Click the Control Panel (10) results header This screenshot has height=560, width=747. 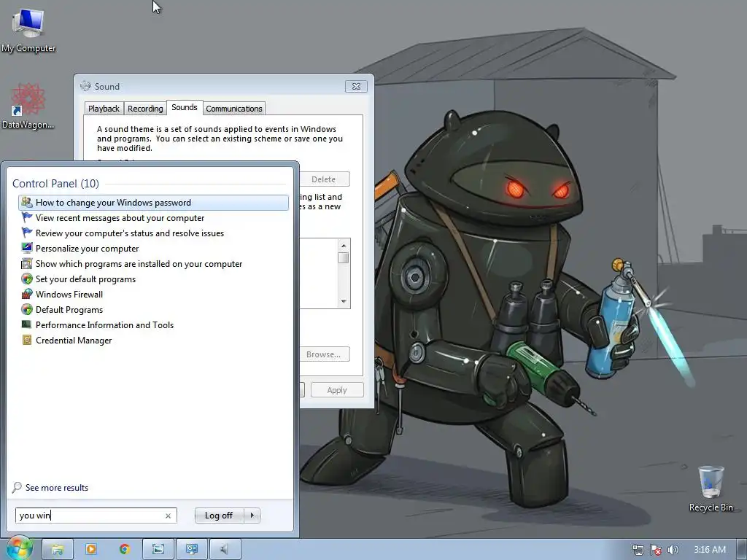point(55,183)
